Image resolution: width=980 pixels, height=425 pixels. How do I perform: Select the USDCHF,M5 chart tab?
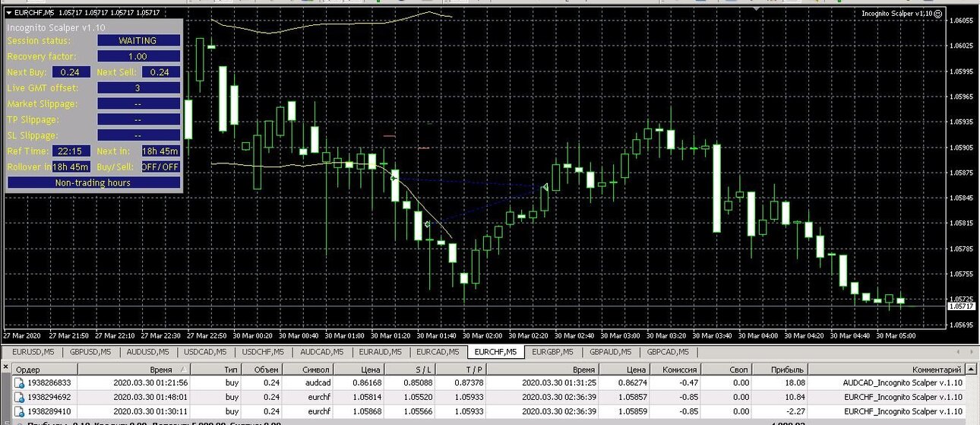coord(263,352)
